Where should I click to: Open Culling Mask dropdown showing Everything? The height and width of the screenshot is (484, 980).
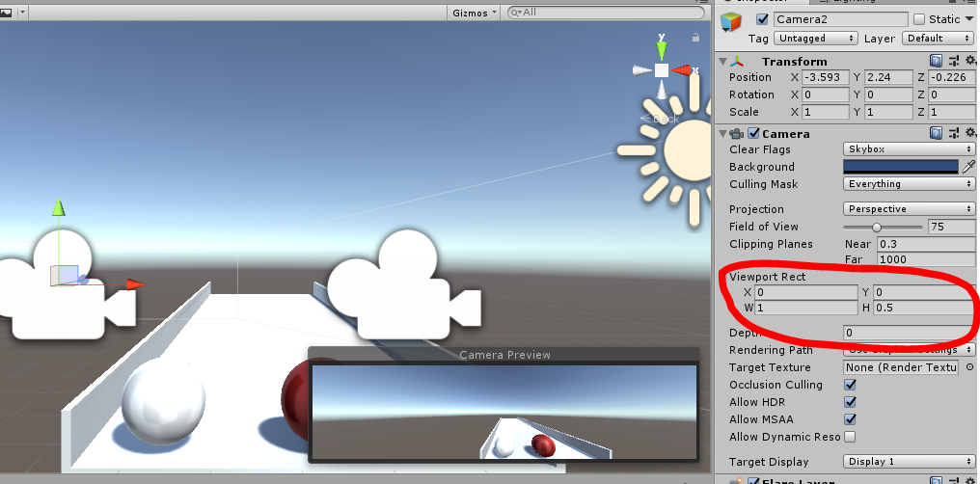click(x=909, y=183)
